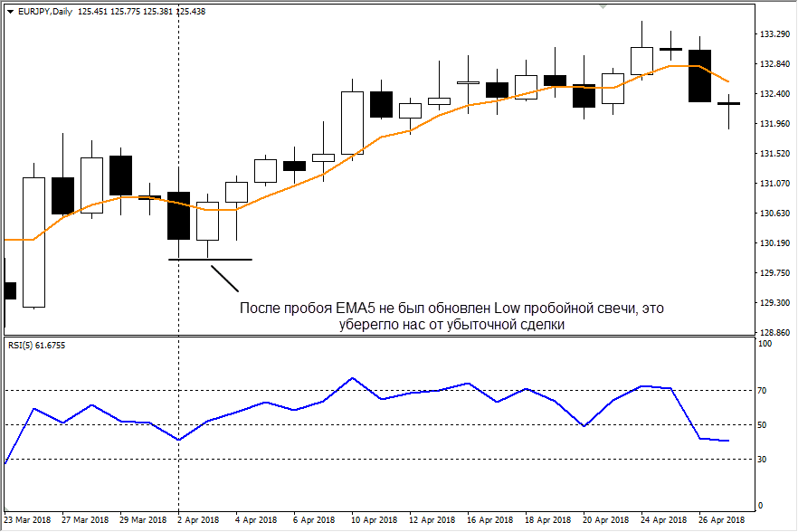Viewport: 798px width, 532px height.
Task: Click the 24 Apr 2018 date label
Action: pos(663,520)
